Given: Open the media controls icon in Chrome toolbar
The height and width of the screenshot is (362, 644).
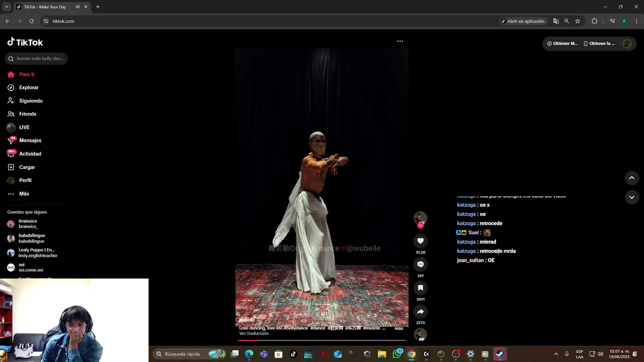Looking at the screenshot, I should tap(612, 21).
